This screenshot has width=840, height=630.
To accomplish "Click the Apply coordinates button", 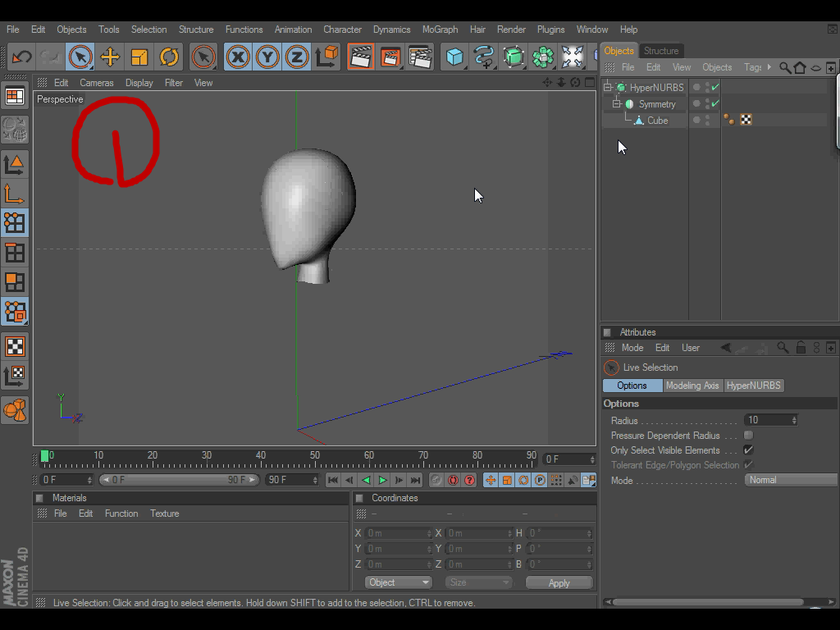I will pyautogui.click(x=559, y=583).
